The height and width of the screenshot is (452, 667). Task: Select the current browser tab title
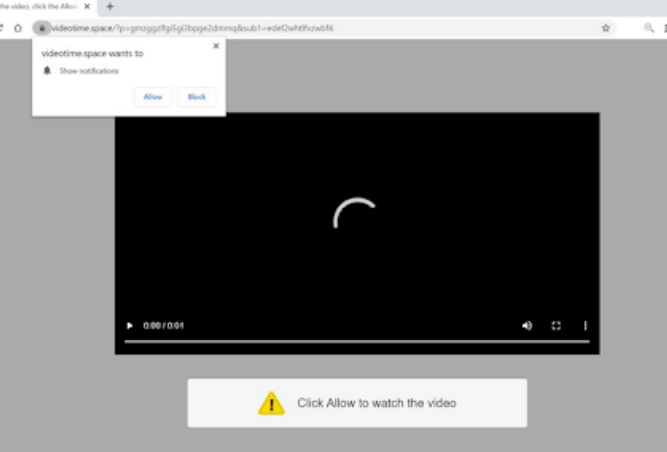(39, 6)
